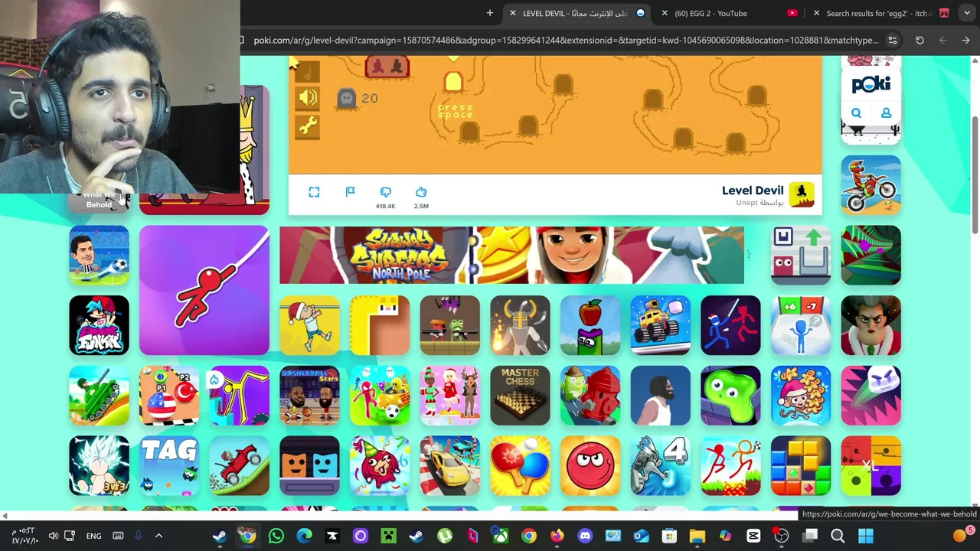This screenshot has width=980, height=551.
Task: Close the LEVEL DEVIL tab
Action: tap(513, 13)
